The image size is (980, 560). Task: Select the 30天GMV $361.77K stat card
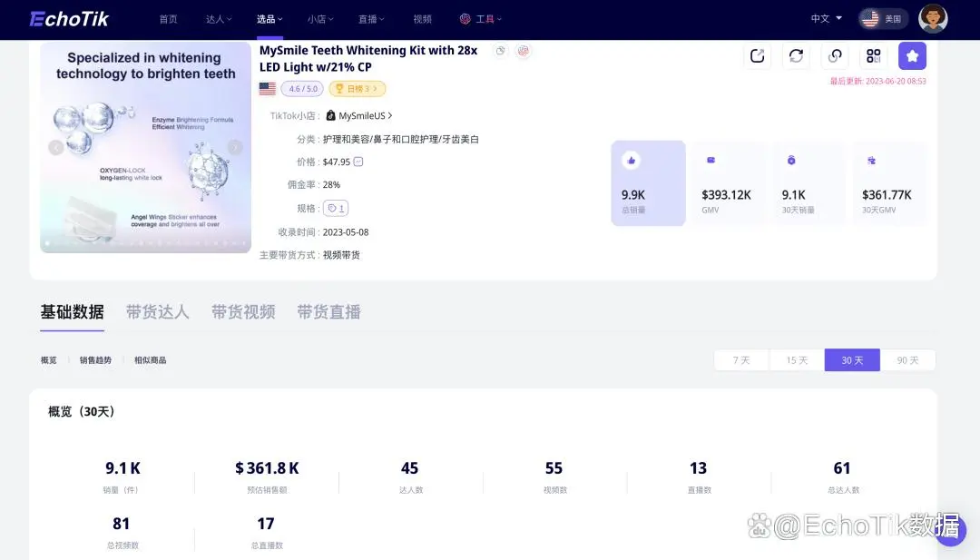888,183
